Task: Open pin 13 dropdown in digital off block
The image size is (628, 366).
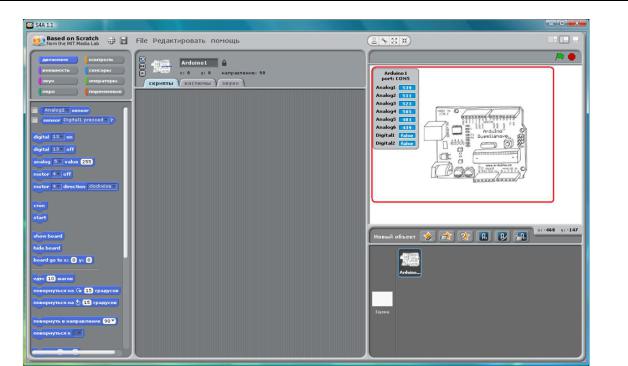Action: (58, 149)
